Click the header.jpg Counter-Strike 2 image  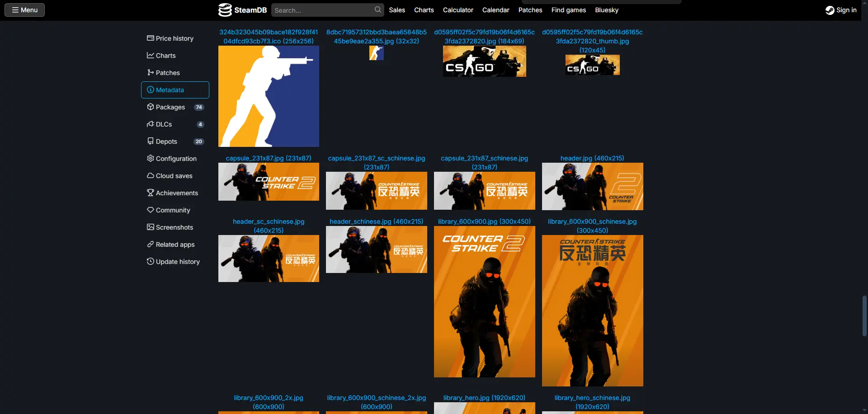pyautogui.click(x=592, y=186)
